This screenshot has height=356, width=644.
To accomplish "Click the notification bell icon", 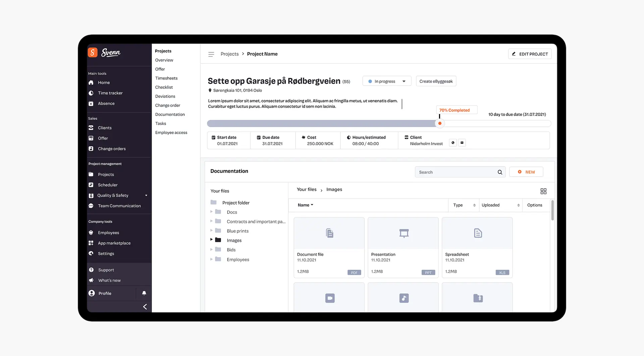I will pyautogui.click(x=144, y=293).
